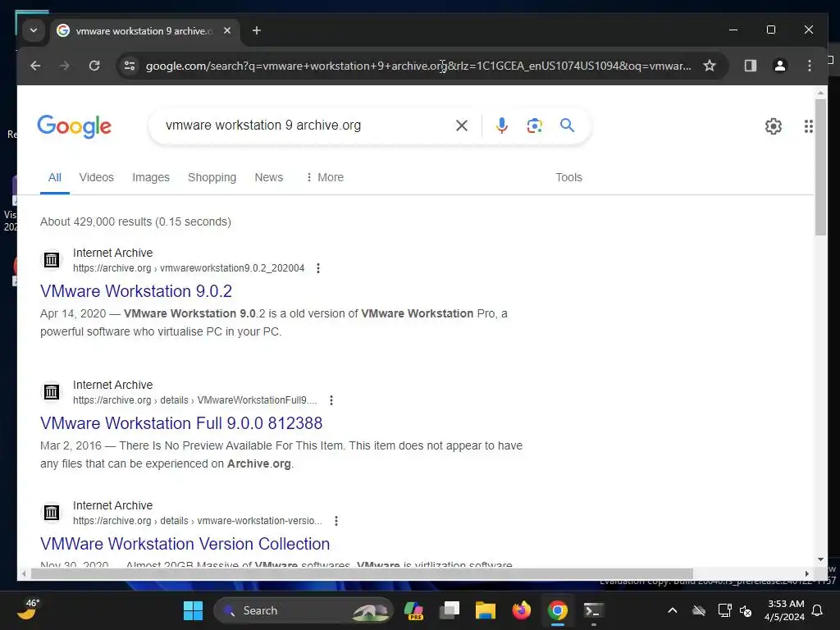Open the clock showing 3:53 AM
The image size is (840, 630).
pos(785,610)
